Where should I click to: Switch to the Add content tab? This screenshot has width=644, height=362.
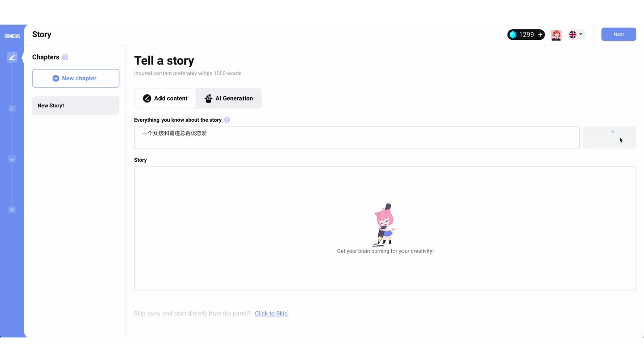pos(165,98)
